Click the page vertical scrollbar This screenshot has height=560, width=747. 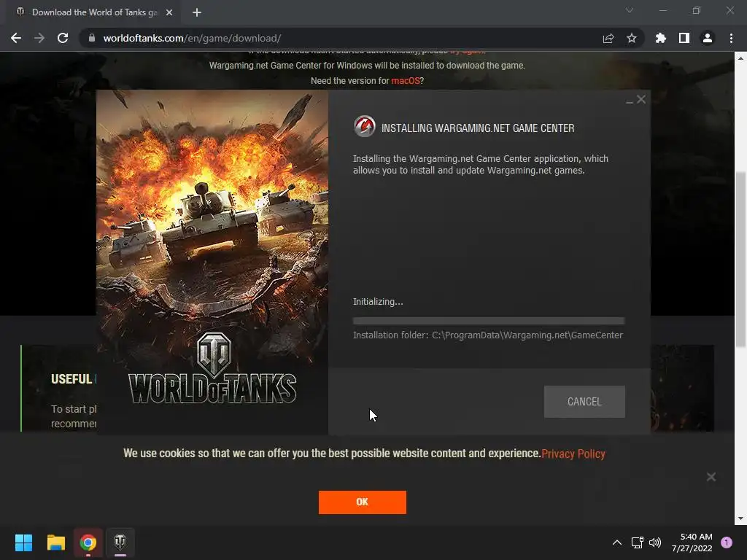click(x=740, y=260)
